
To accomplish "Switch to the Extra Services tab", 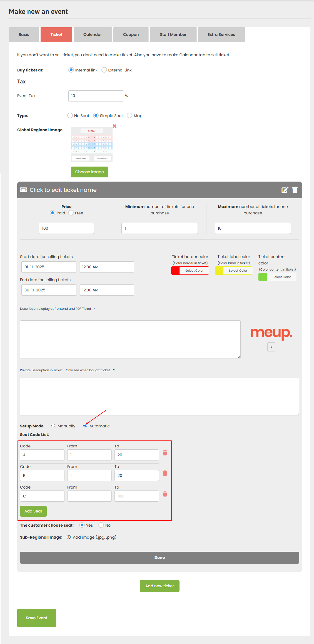I will click(x=221, y=34).
